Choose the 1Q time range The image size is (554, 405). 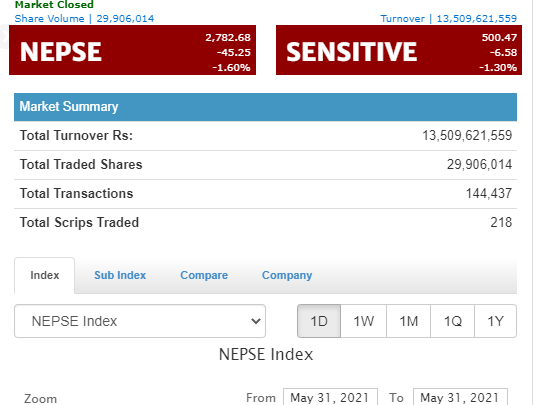(x=453, y=321)
